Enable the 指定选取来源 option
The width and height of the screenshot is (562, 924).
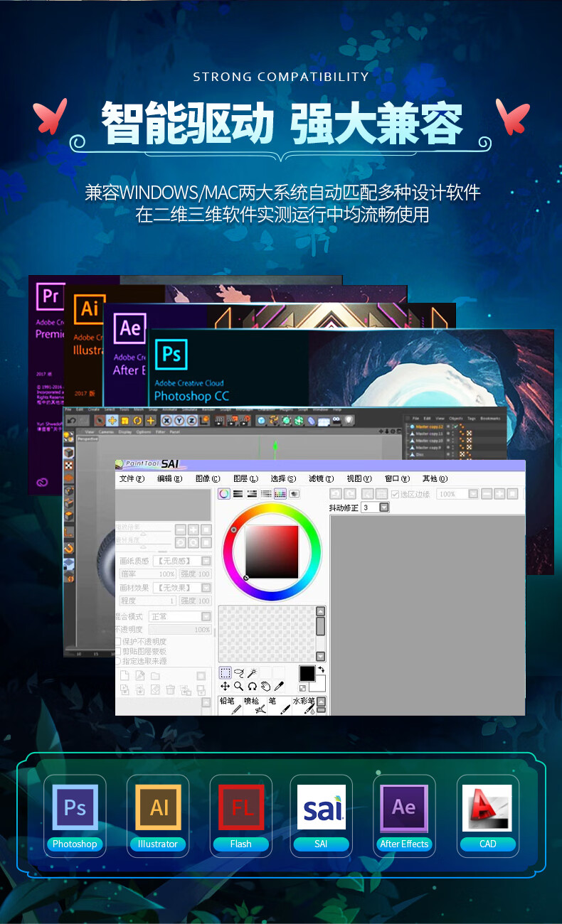pos(118,661)
